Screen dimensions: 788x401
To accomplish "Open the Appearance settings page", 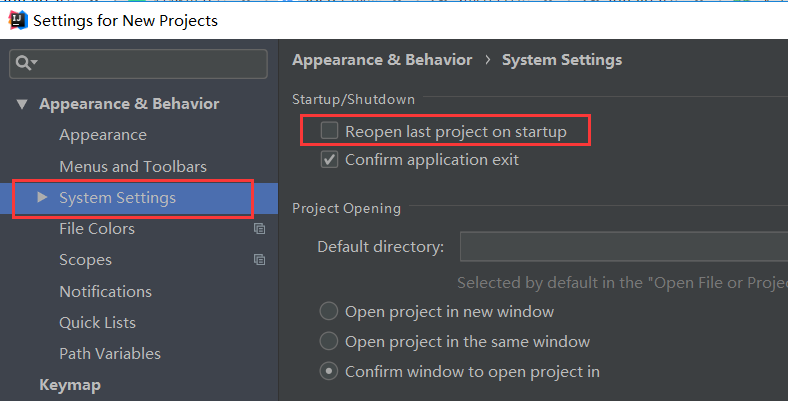I will click(102, 135).
